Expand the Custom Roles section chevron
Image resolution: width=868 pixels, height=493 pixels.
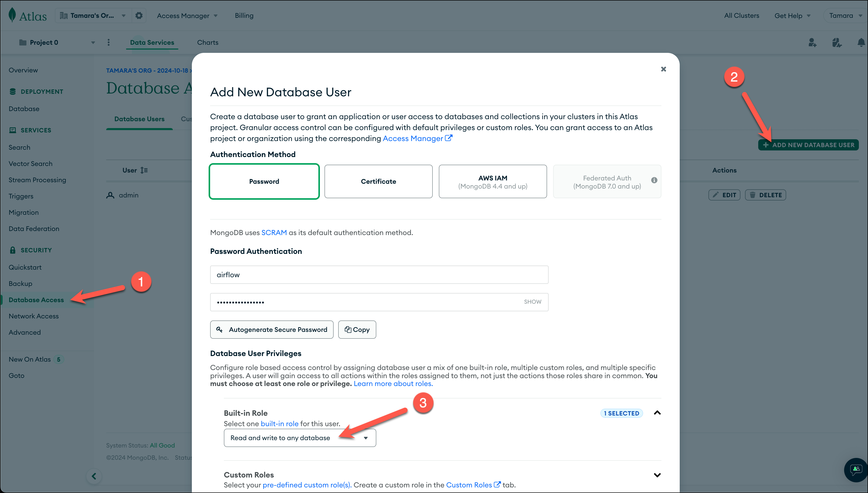(657, 475)
